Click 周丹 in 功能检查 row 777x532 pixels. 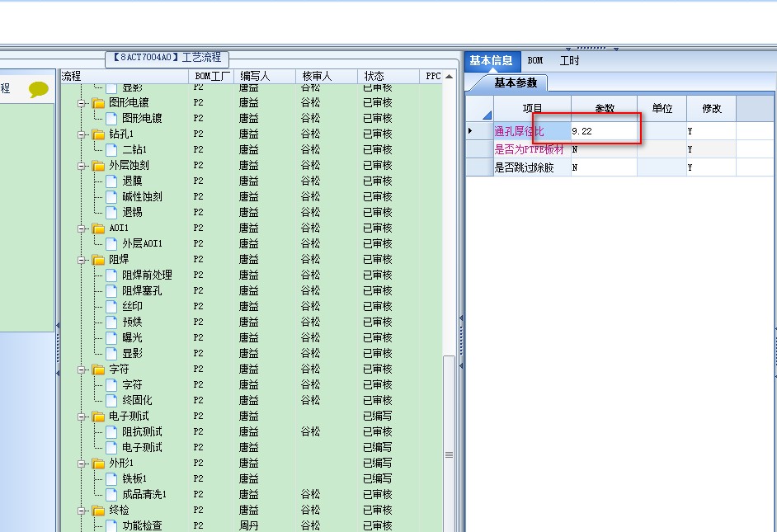click(248, 525)
